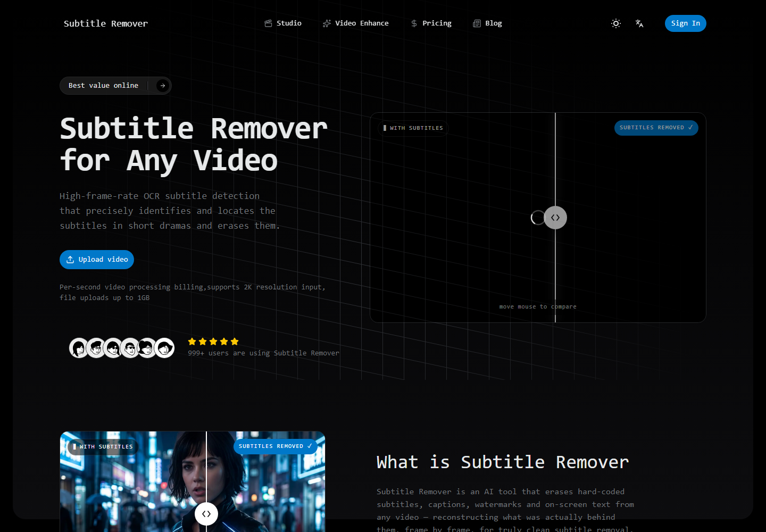Toggle light theme with sun icon
Screen dimensions: 766x532
[616, 23]
